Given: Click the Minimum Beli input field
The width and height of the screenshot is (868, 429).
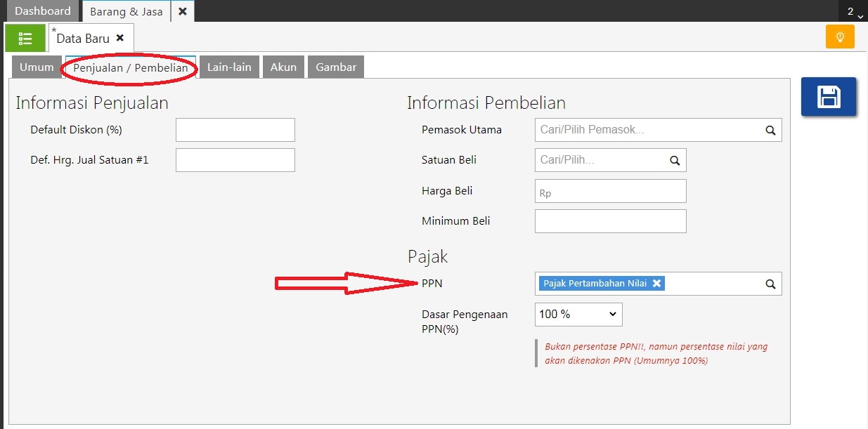Looking at the screenshot, I should tap(611, 221).
